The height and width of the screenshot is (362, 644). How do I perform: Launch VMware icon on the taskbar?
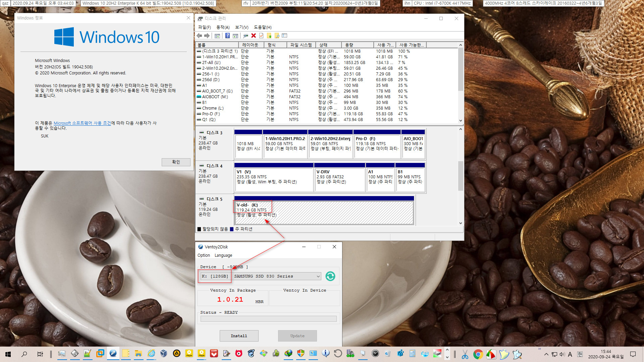pos(100,353)
